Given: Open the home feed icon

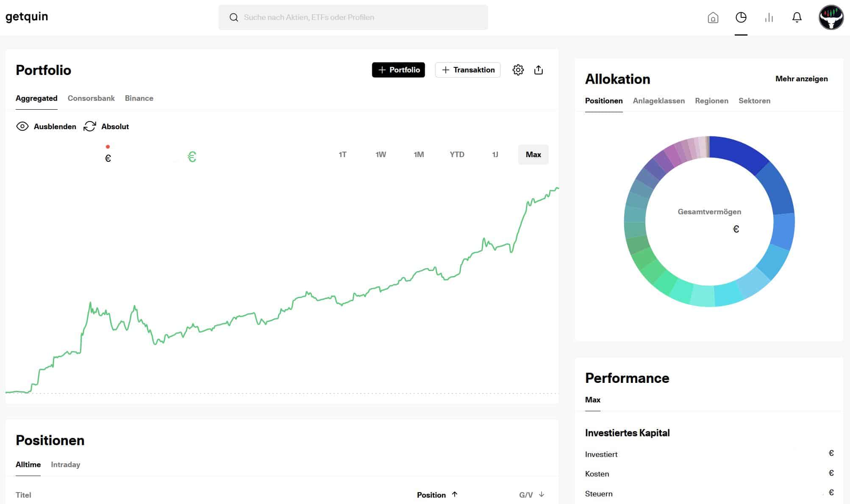Looking at the screenshot, I should tap(713, 17).
